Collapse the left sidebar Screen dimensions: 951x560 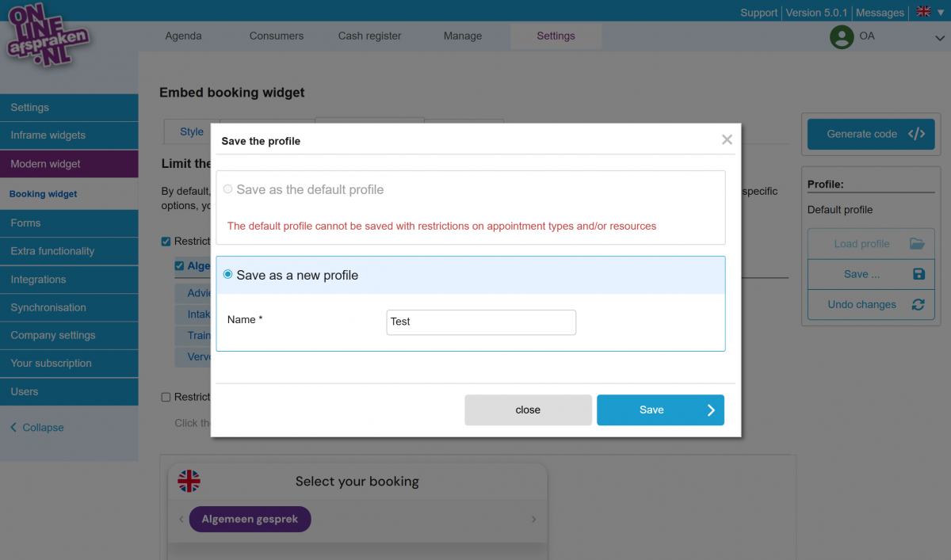pyautogui.click(x=36, y=428)
